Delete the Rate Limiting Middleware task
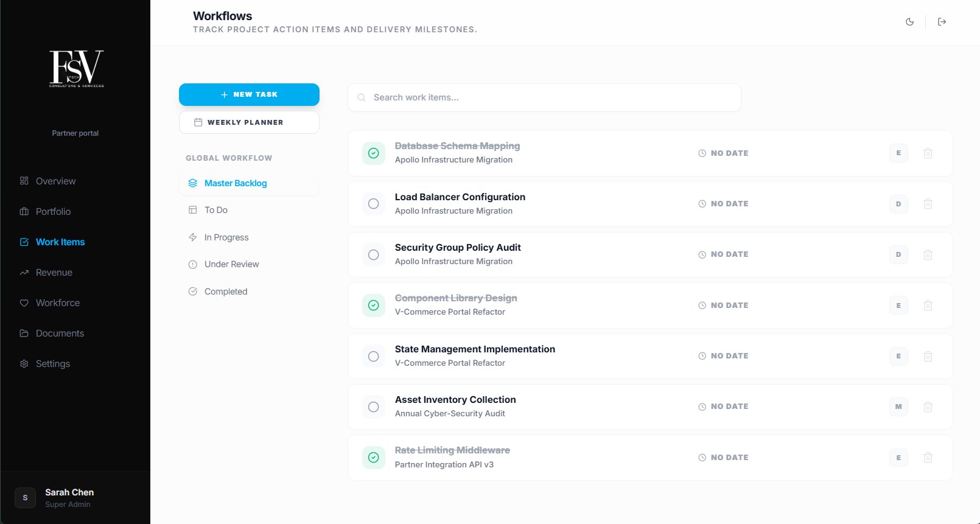980x524 pixels. [928, 458]
